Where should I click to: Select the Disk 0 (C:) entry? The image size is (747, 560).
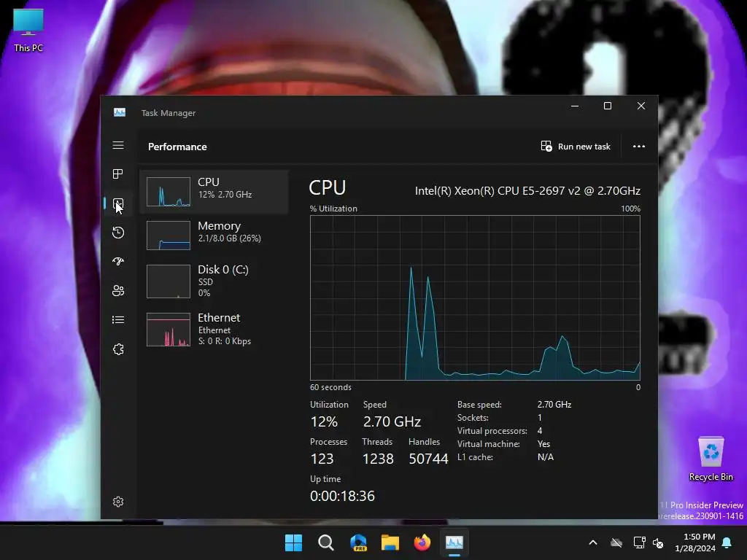[x=214, y=281]
